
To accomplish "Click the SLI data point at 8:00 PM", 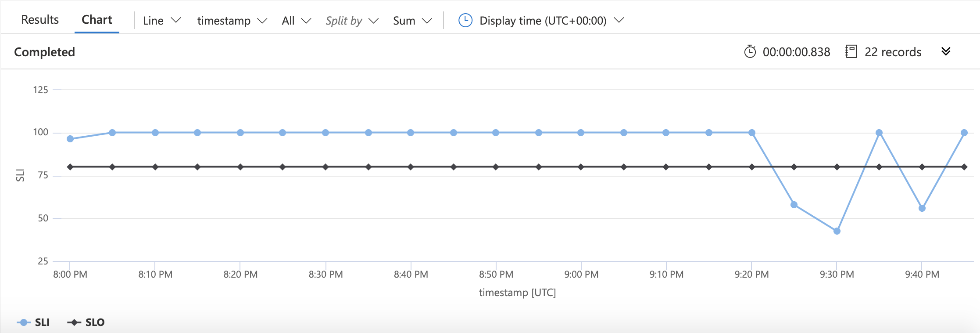I will (x=70, y=139).
